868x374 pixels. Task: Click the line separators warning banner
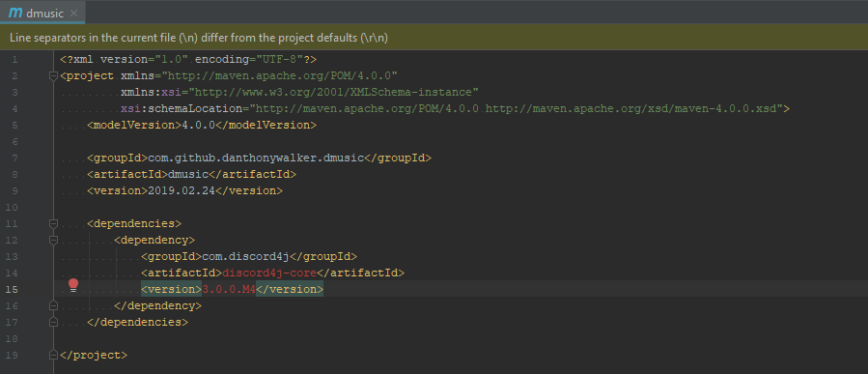[434, 38]
